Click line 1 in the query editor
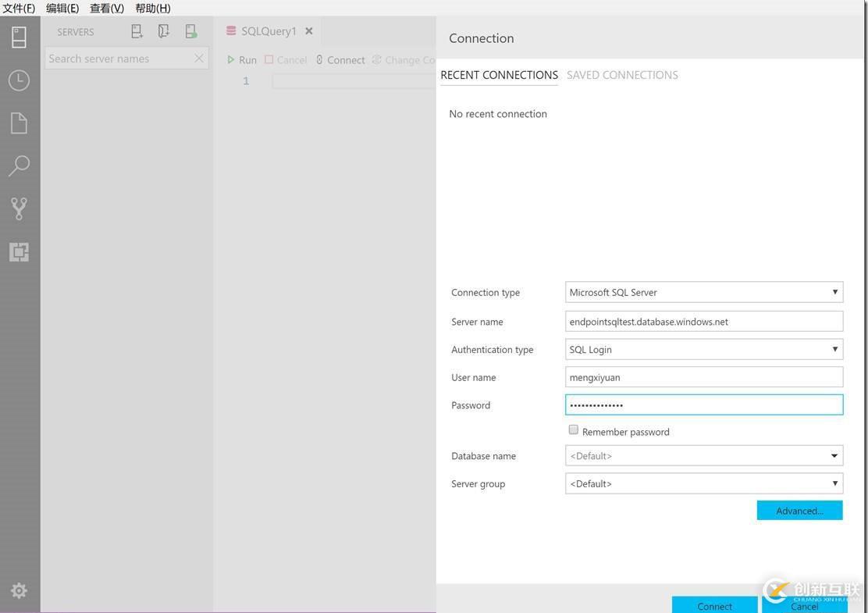868x613 pixels. [x=354, y=81]
